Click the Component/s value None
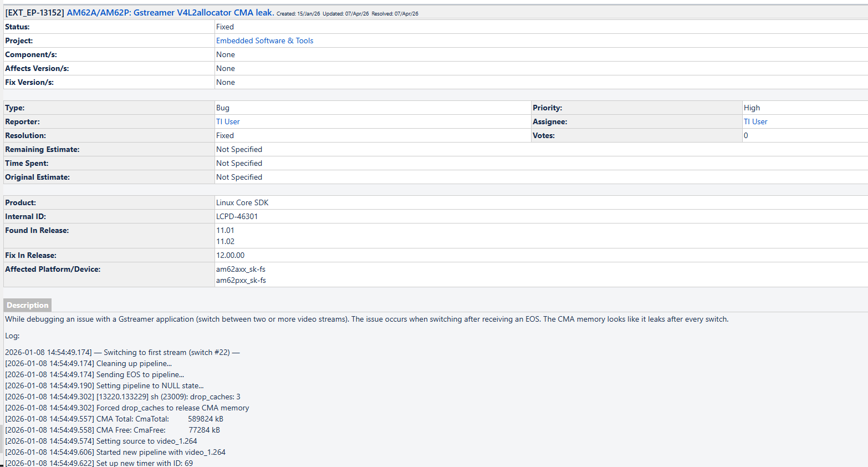 point(226,54)
